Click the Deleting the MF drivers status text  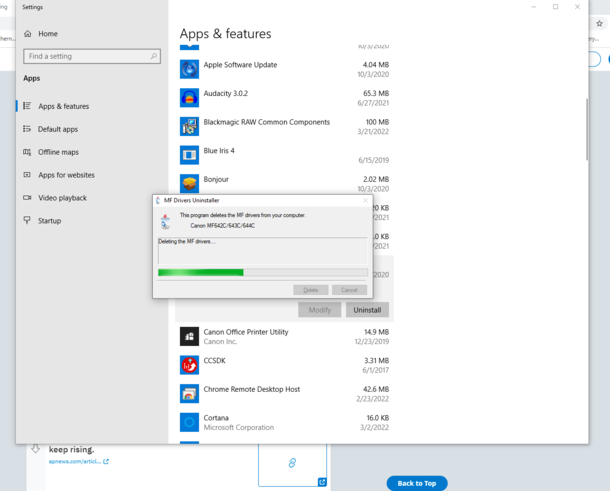pyautogui.click(x=187, y=242)
